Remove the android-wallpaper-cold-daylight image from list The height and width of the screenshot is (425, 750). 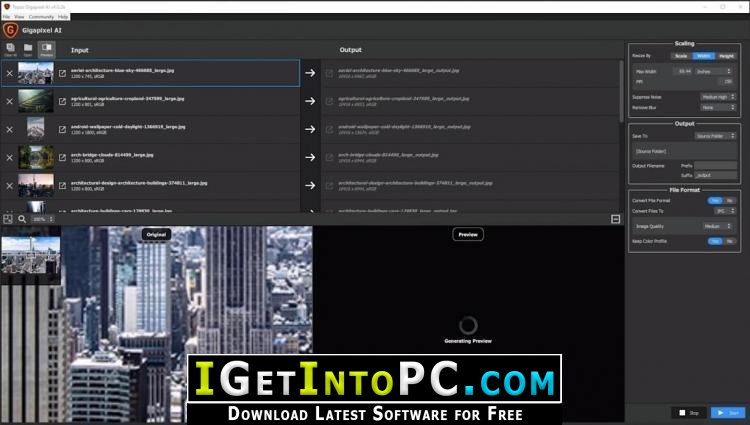(x=10, y=130)
